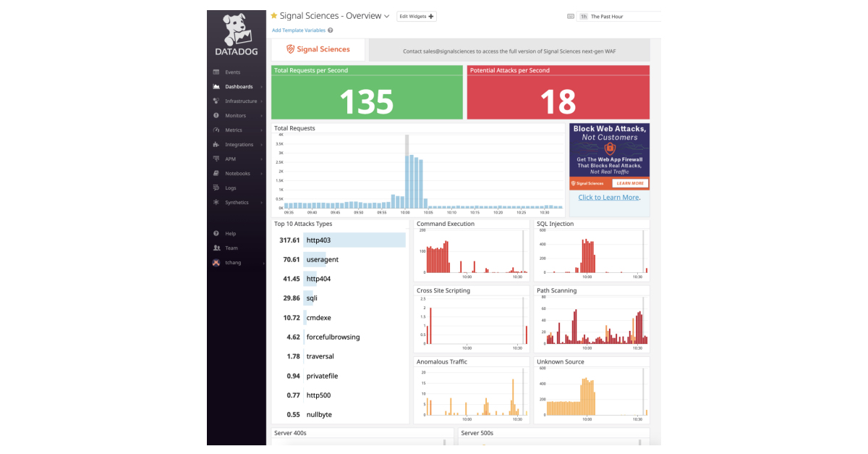This screenshot has width=868, height=454.
Task: Toggle the favorite star beside dashboard title
Action: tap(274, 16)
